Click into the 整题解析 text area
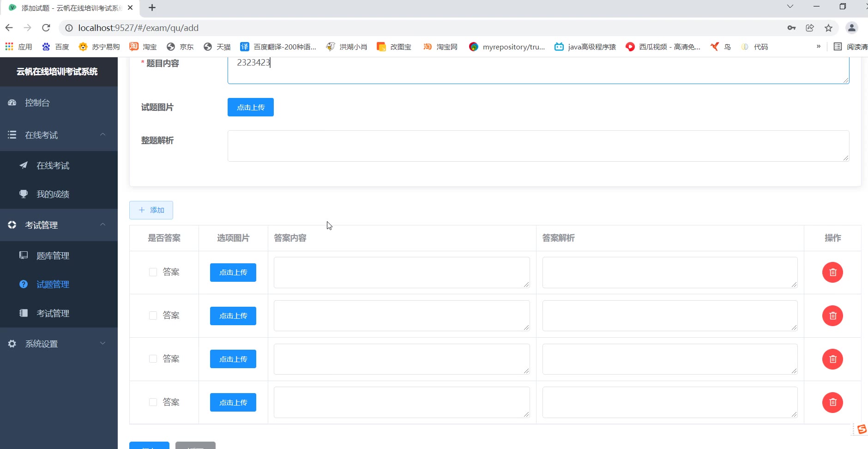Image resolution: width=868 pixels, height=449 pixels. pyautogui.click(x=538, y=146)
